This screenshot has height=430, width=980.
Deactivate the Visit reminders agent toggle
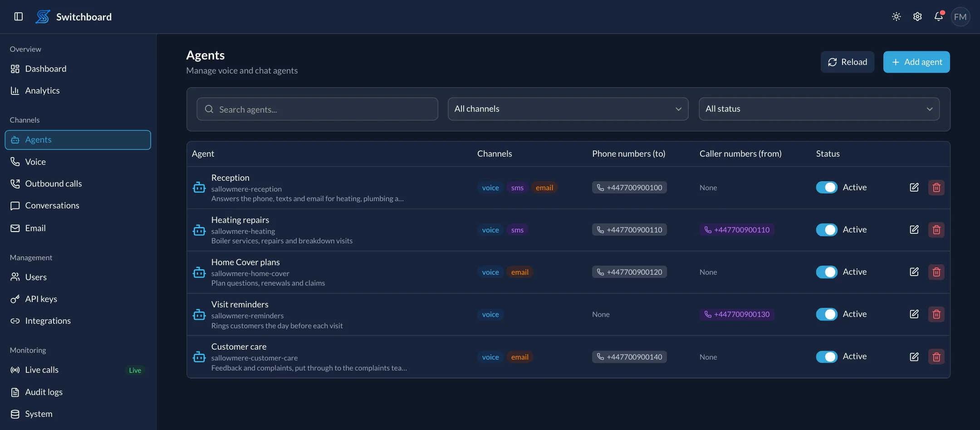[x=827, y=314]
